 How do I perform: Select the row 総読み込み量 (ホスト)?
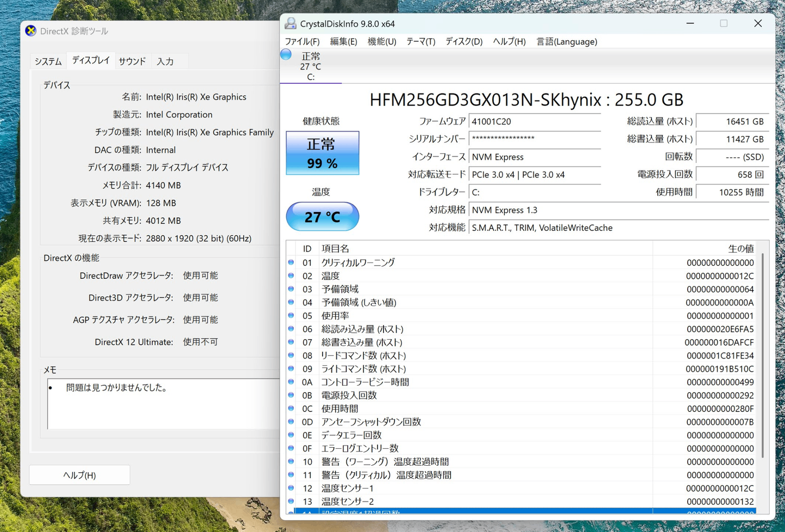coord(522,329)
